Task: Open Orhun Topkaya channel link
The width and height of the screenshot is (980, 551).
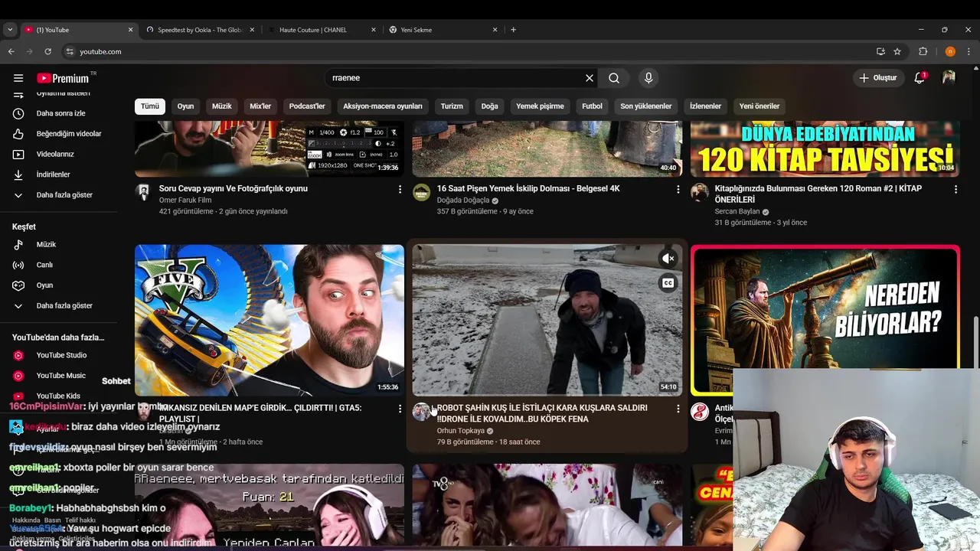Action: click(x=461, y=431)
